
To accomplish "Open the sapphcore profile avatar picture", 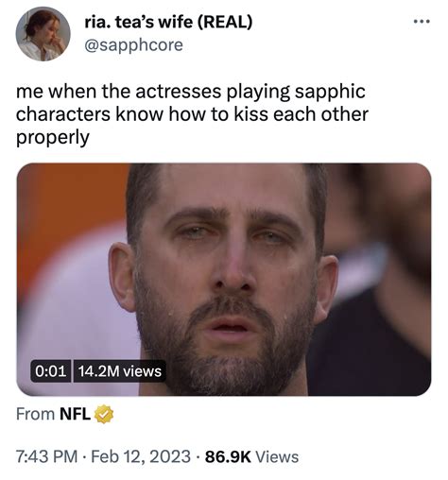I will [43, 33].
